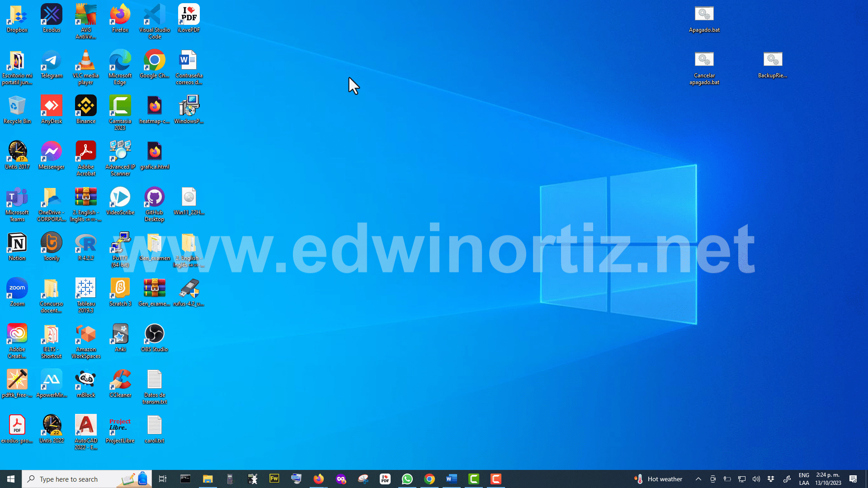This screenshot has width=868, height=488.
Task: Select the Scratch 3 desktop shortcut
Action: pyautogui.click(x=120, y=293)
